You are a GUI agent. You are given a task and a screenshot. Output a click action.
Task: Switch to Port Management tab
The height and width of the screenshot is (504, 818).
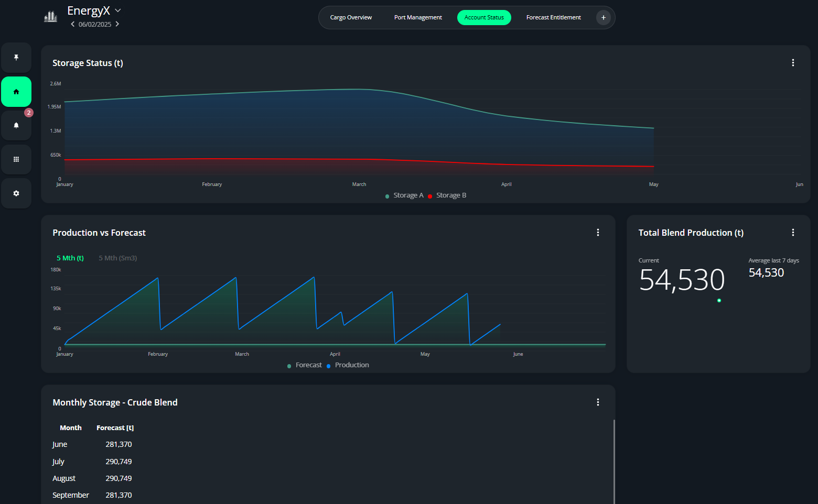coord(418,18)
